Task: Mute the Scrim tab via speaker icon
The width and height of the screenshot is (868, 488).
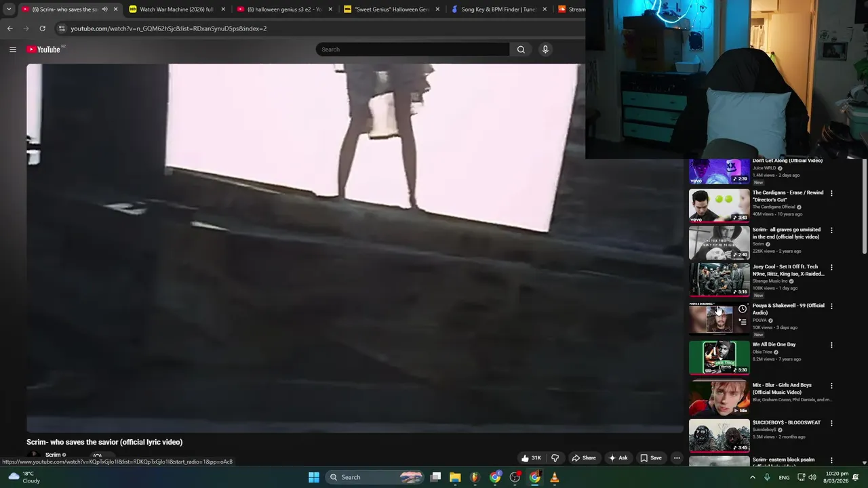Action: [104, 9]
